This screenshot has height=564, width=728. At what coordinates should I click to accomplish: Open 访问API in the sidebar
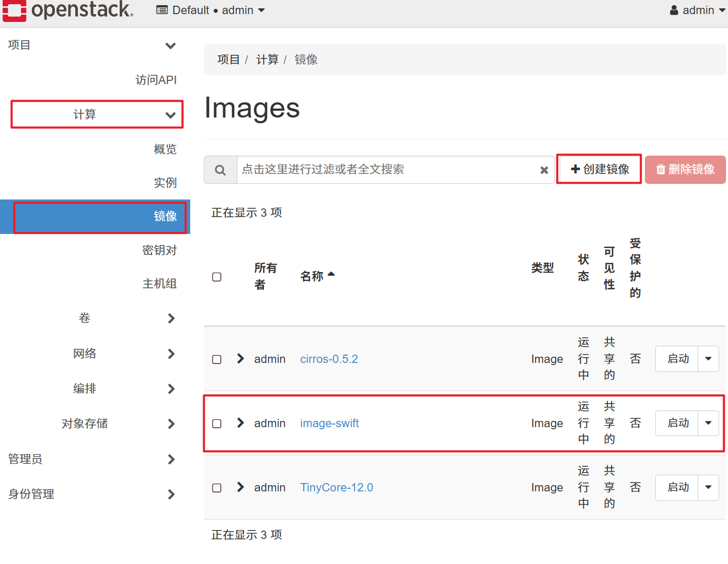tap(156, 80)
